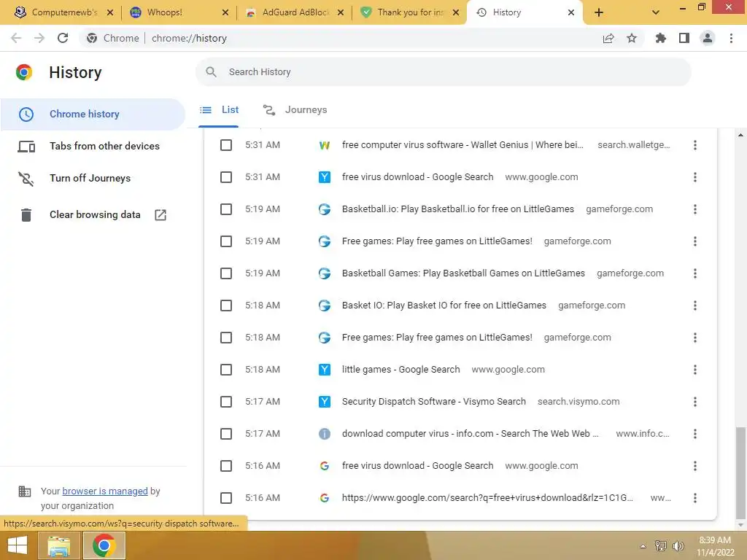Close the Whoops! tab
Screen dimensions: 747x560
pos(225,12)
